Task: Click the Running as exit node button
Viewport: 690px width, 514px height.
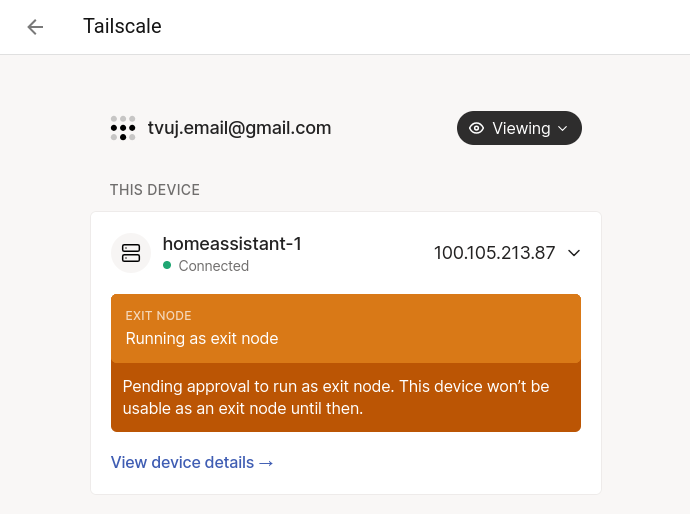Action: tap(345, 328)
